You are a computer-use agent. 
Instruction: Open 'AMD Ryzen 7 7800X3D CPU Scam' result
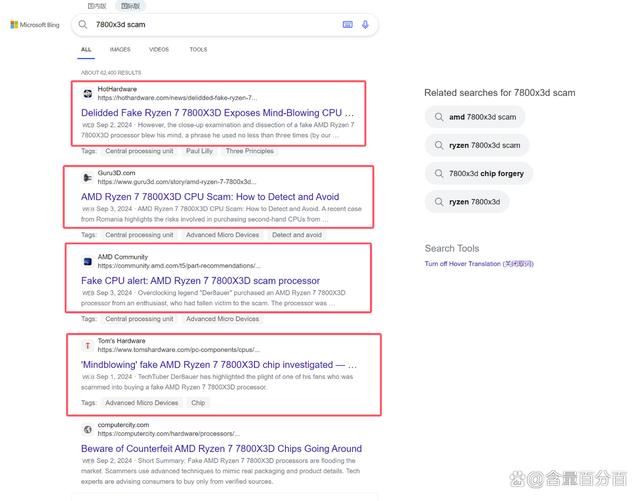tap(210, 197)
